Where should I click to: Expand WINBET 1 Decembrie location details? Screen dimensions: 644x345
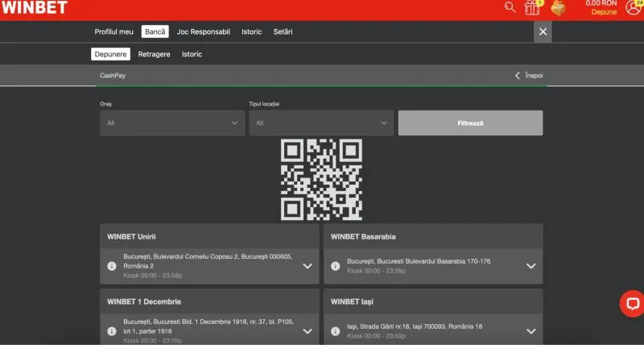308,331
